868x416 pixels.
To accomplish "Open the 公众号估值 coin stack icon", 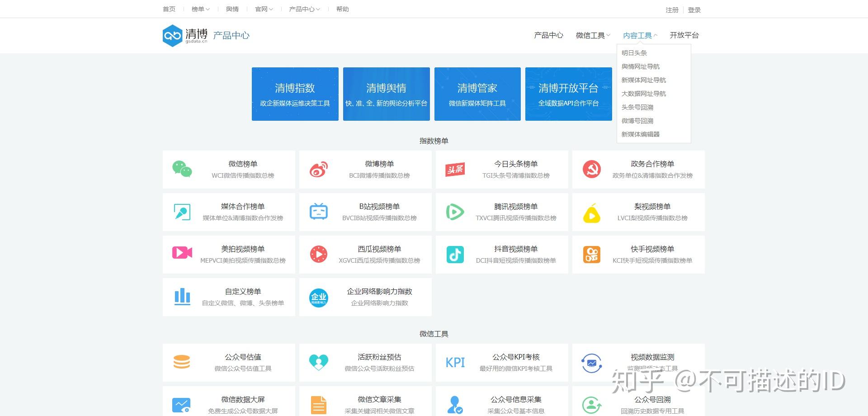I will click(182, 362).
